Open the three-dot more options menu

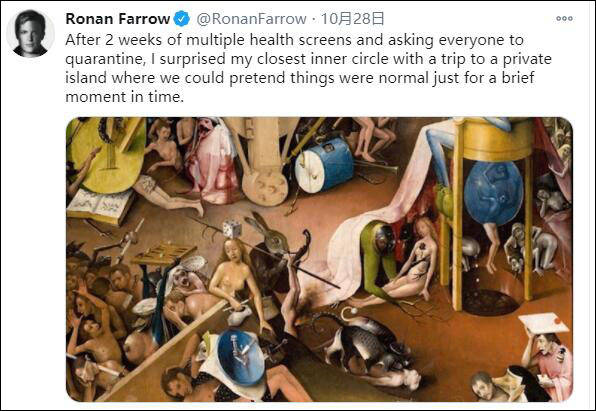point(564,19)
